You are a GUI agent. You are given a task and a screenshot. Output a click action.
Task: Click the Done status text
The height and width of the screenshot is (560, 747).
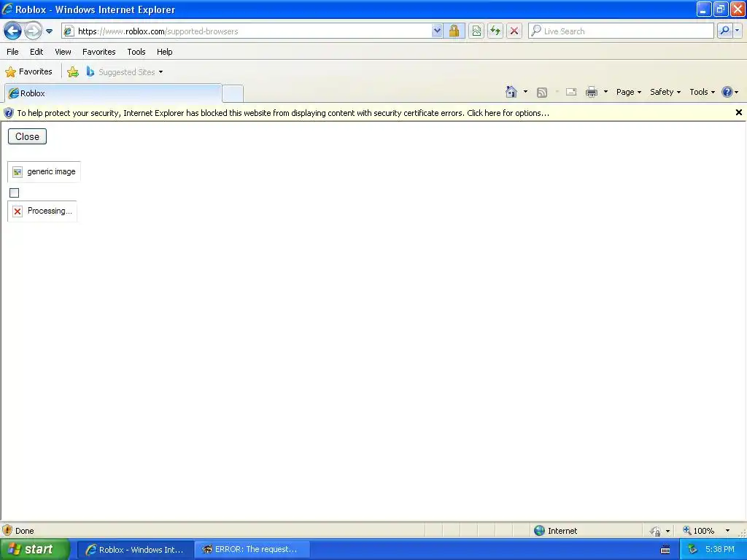pyautogui.click(x=24, y=531)
